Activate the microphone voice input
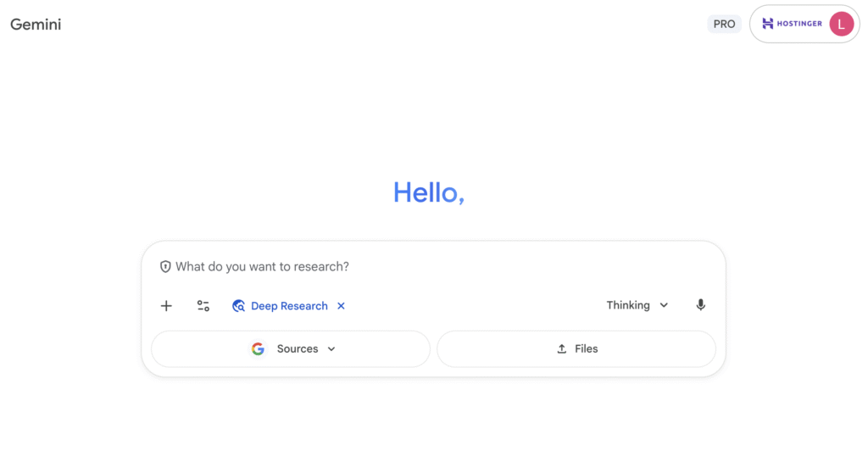 [700, 305]
